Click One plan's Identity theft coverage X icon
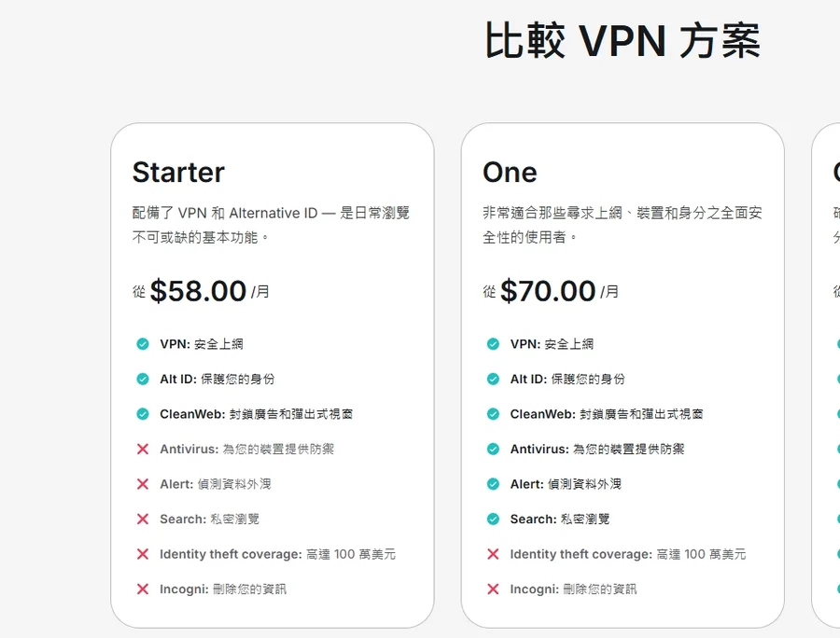 pos(493,554)
